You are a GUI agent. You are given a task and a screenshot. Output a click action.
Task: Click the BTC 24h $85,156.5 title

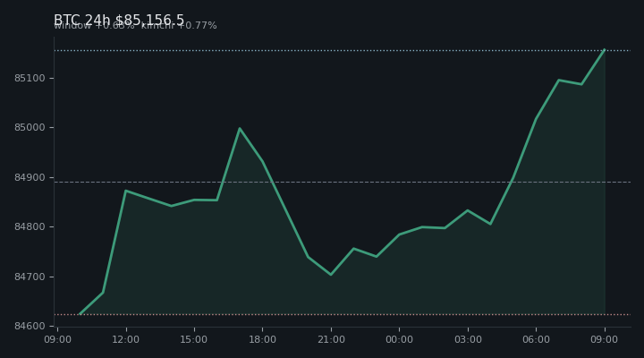[x=119, y=20]
